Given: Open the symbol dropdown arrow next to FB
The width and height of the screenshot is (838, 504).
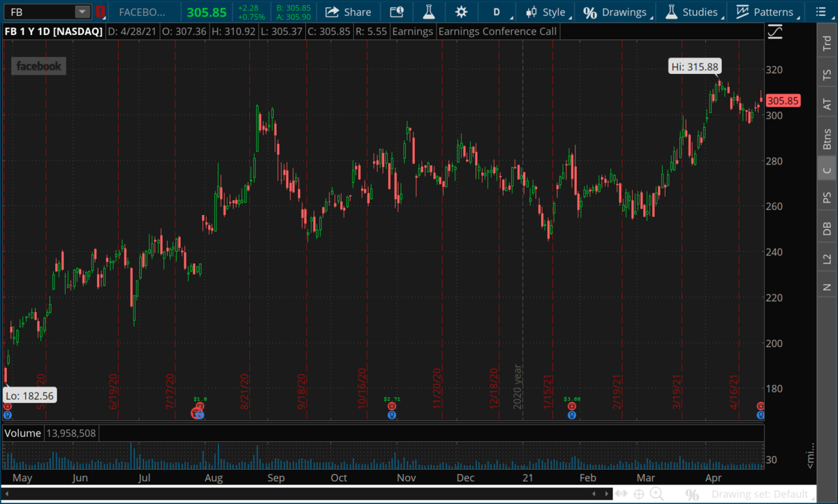Looking at the screenshot, I should [83, 12].
